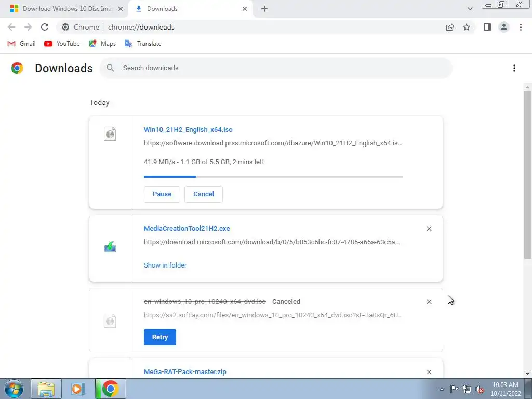Viewport: 532px width, 399px height.
Task: Click the Chrome site info chip
Action: [81, 27]
